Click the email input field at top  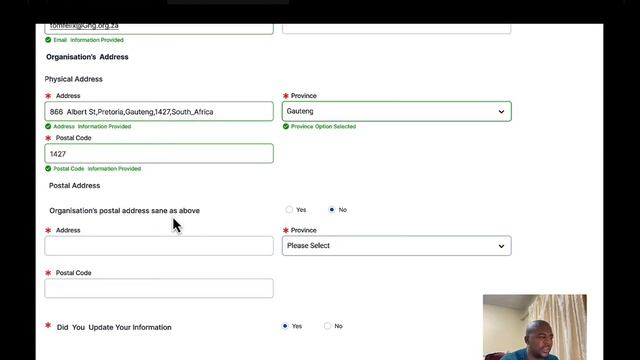pyautogui.click(x=159, y=28)
